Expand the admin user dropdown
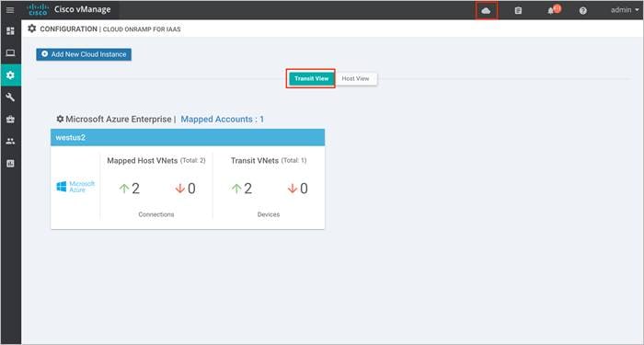This screenshot has height=345, width=644. point(625,10)
